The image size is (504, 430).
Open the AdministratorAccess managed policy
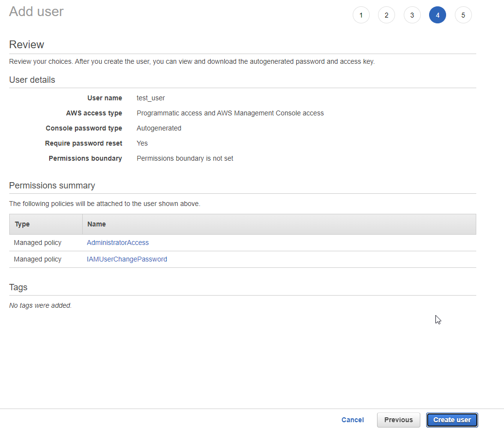point(118,242)
